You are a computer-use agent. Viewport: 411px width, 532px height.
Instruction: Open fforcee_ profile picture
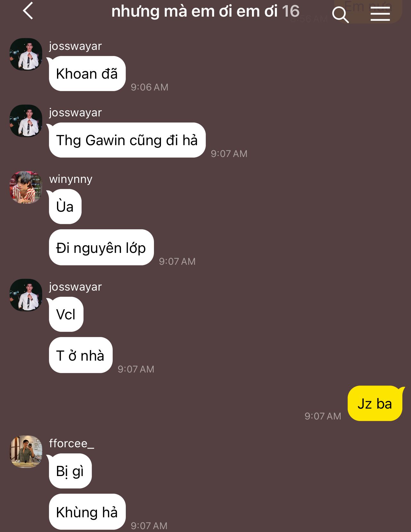tap(26, 452)
